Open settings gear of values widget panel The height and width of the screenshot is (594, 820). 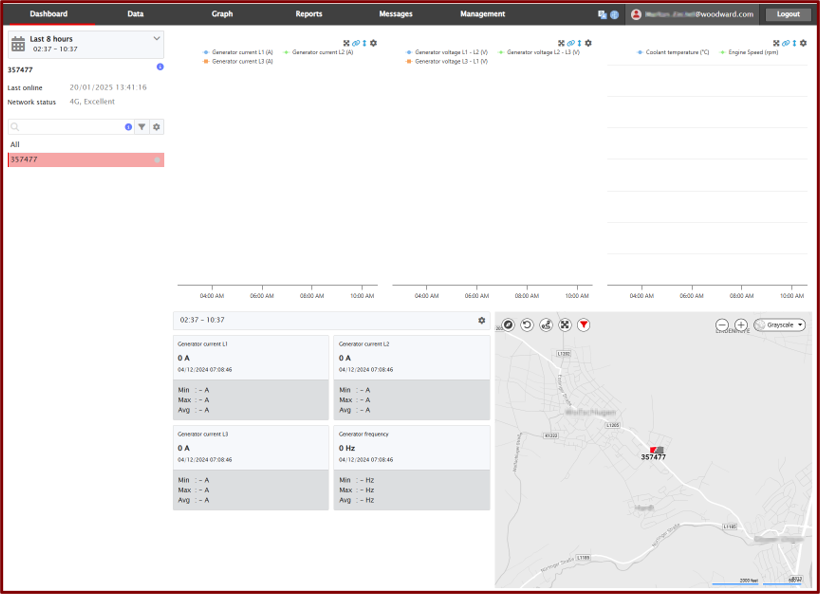(481, 320)
